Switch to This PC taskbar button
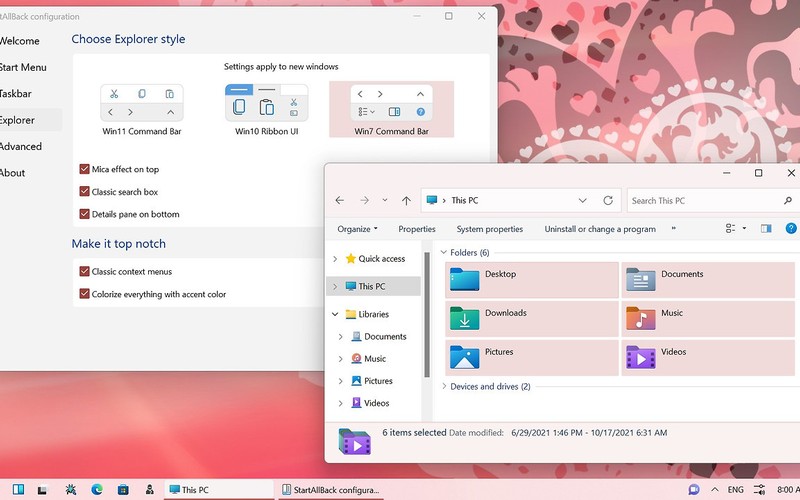800x500 pixels. [x=219, y=490]
